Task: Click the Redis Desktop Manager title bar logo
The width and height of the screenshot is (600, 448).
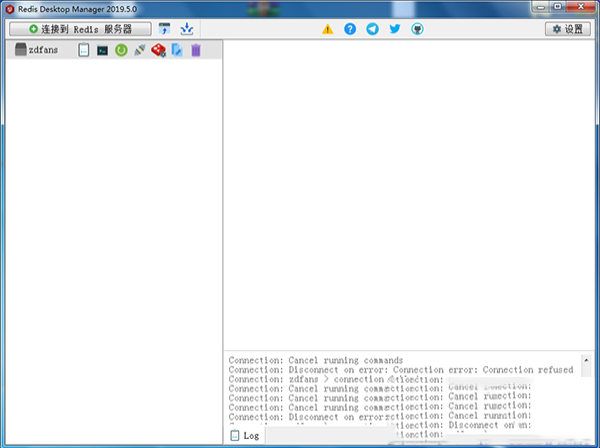Action: point(10,9)
